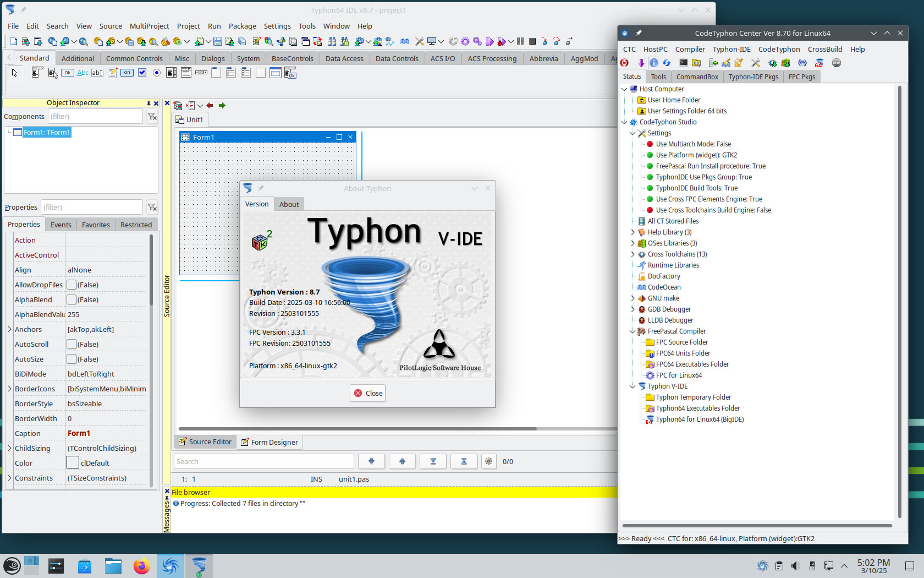Switch to the Additional palette tab
924x578 pixels.
point(78,58)
